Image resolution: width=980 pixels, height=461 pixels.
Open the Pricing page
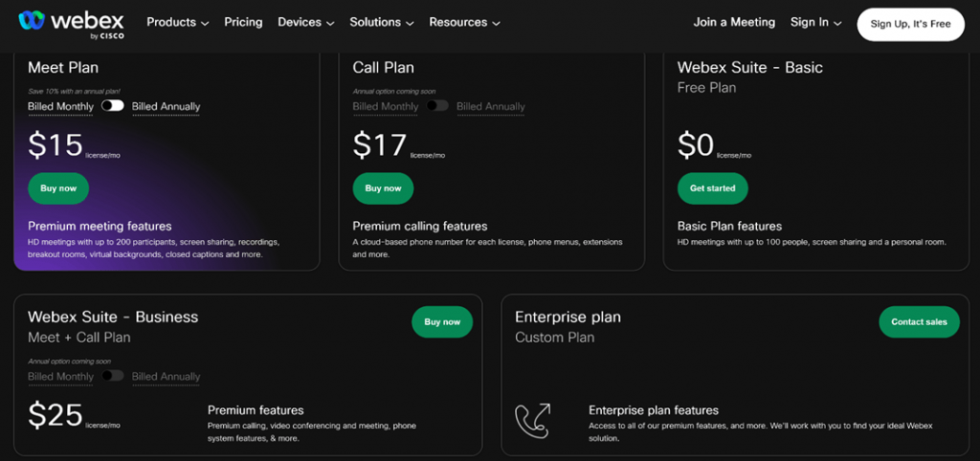click(243, 22)
